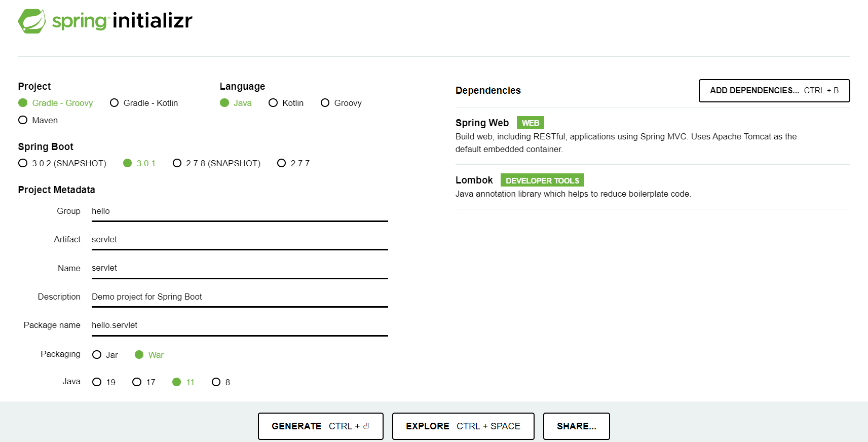
Task: Click the Spring Web dependency entry title
Action: (482, 123)
